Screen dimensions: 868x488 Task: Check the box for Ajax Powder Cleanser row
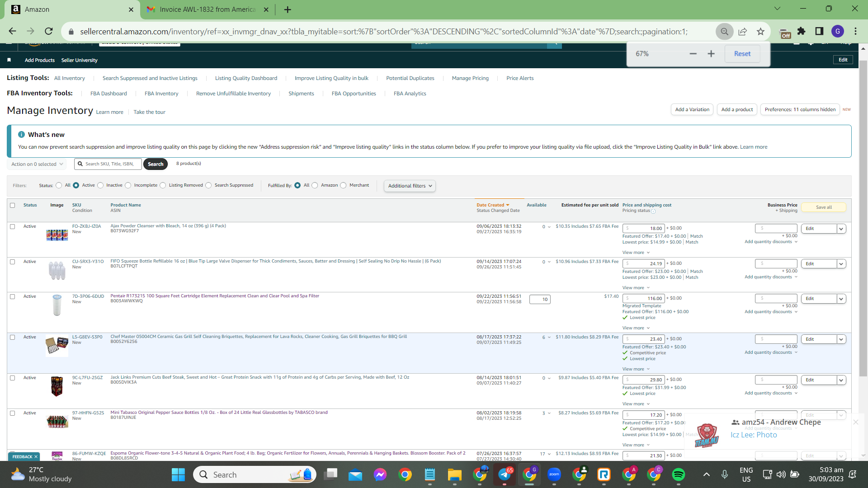tap(13, 227)
